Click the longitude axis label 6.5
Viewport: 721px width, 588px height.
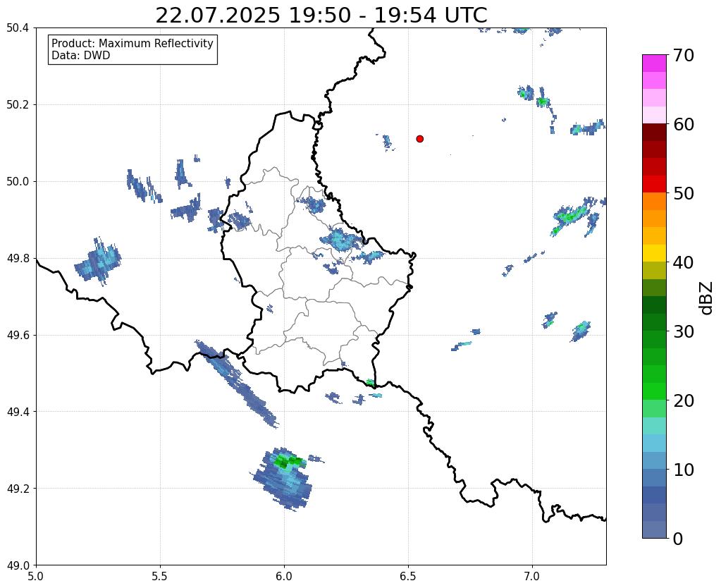[408, 577]
